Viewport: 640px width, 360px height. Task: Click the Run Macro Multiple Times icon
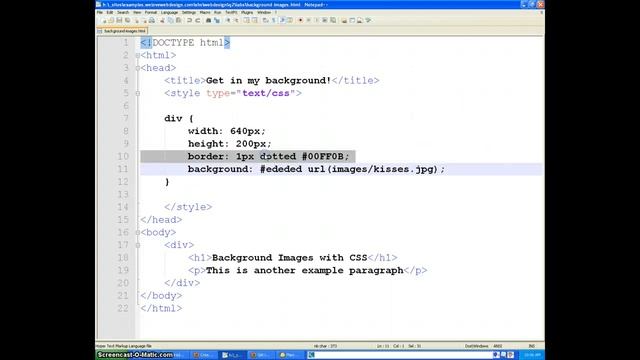coord(324,20)
